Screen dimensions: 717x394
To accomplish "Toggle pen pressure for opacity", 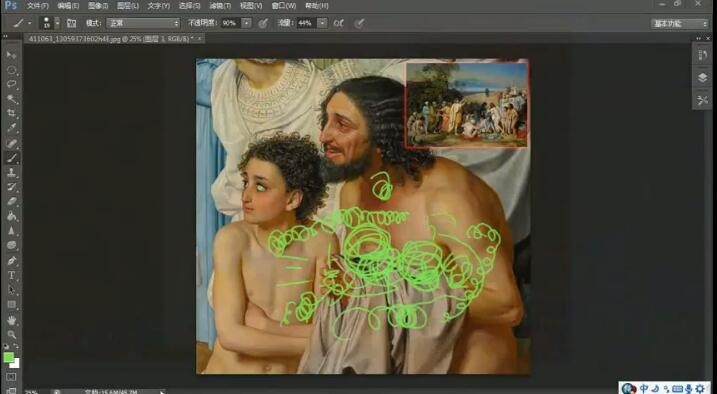I will (263, 23).
